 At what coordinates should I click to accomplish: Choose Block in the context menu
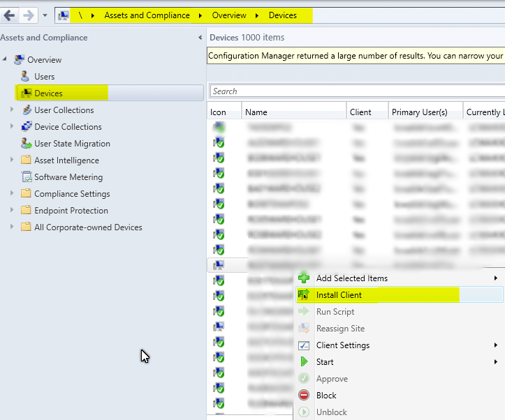326,396
